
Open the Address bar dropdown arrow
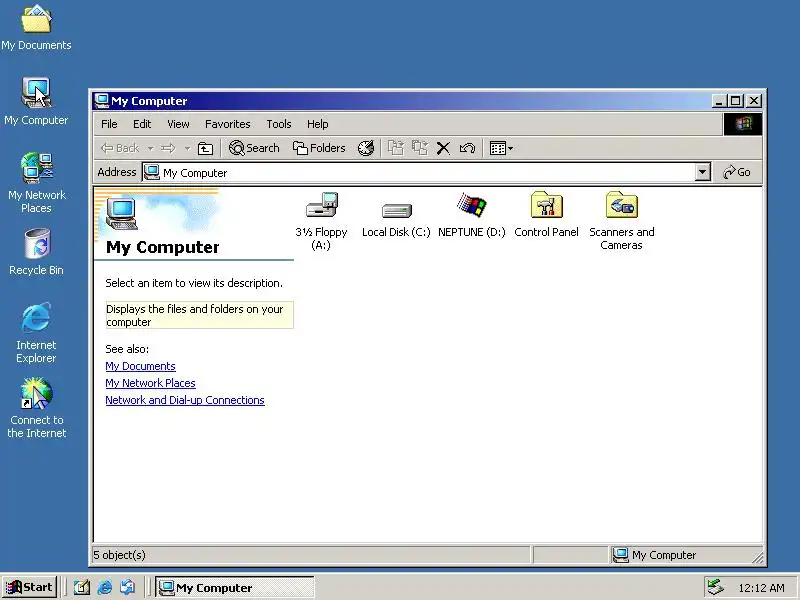click(x=703, y=172)
